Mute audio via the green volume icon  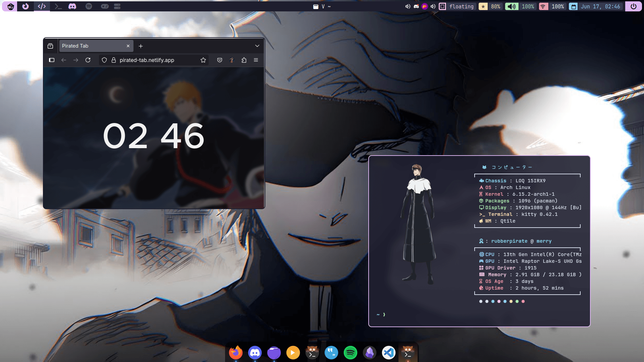[x=512, y=6]
